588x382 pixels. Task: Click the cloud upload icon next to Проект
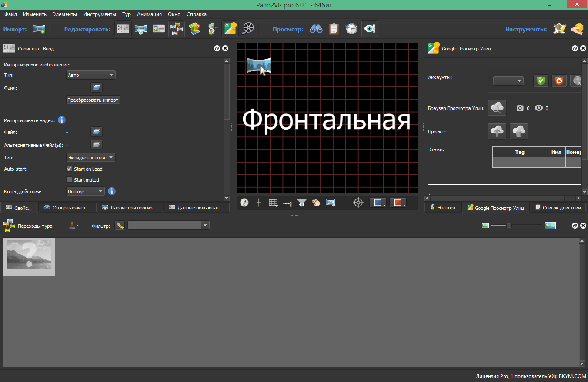(x=497, y=131)
